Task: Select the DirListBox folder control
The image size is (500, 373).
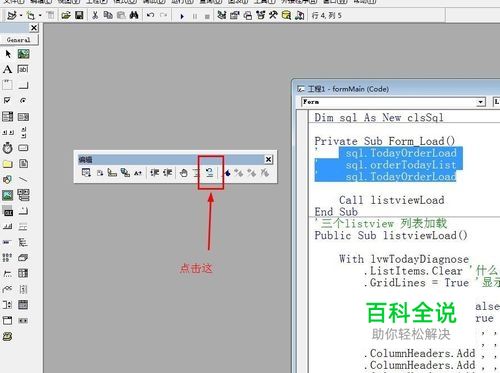Action: [8, 164]
